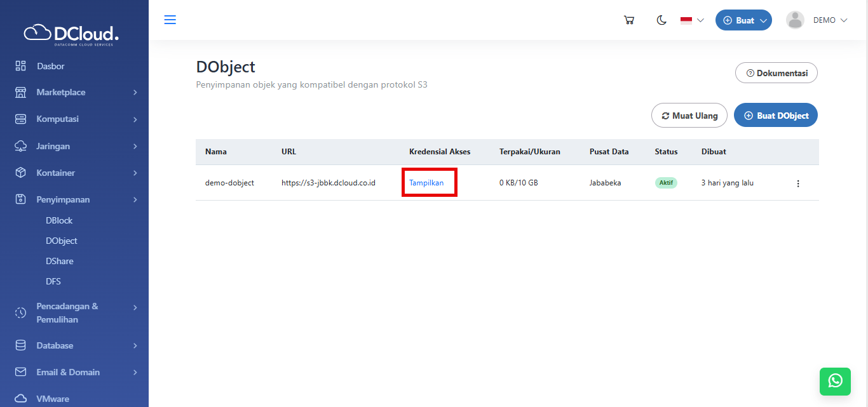Click the DCloud logo
Image resolution: width=868 pixels, height=407 pixels.
point(71,33)
